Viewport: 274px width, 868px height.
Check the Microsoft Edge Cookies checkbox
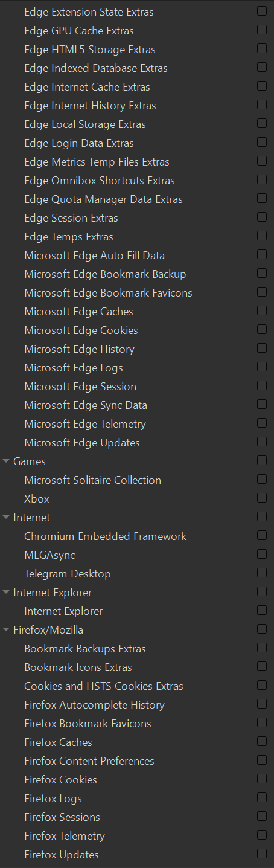pos(262,329)
